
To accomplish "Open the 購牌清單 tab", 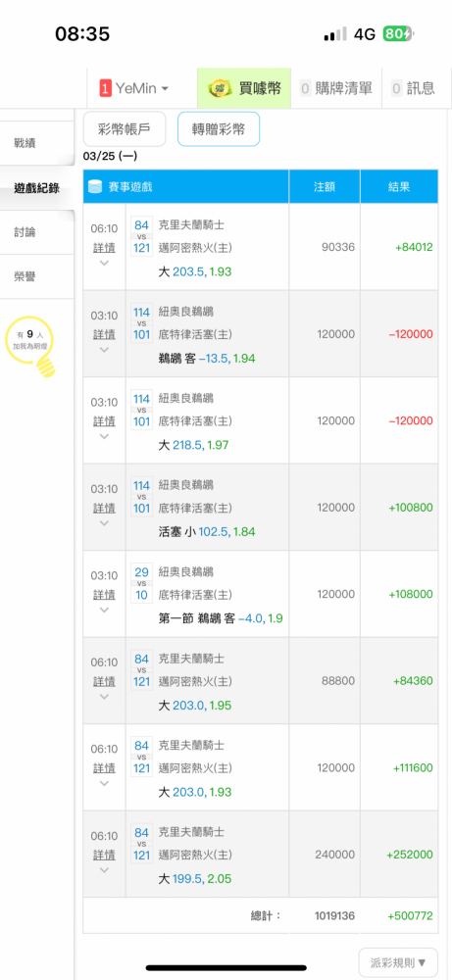I will 335,89.
